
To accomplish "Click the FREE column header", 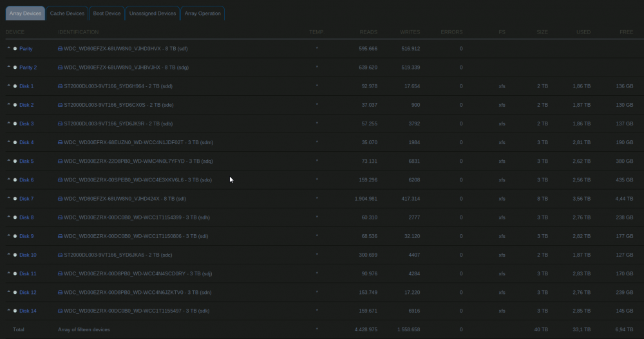I will coord(627,32).
